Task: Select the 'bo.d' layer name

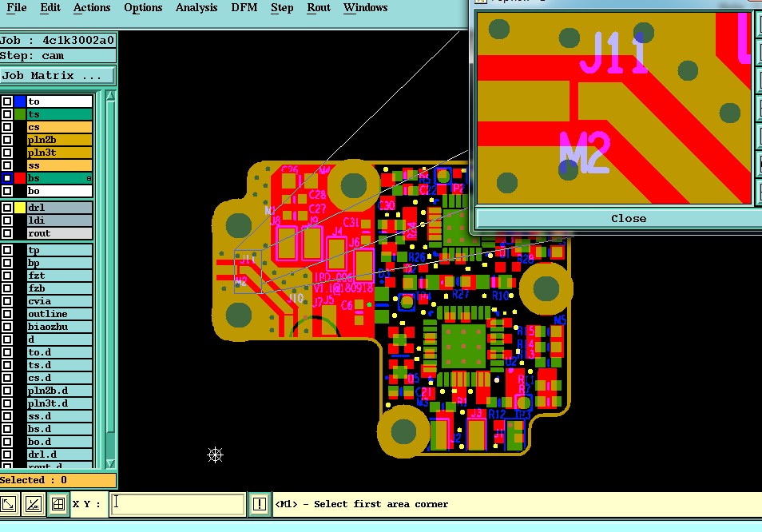Action: click(x=59, y=442)
